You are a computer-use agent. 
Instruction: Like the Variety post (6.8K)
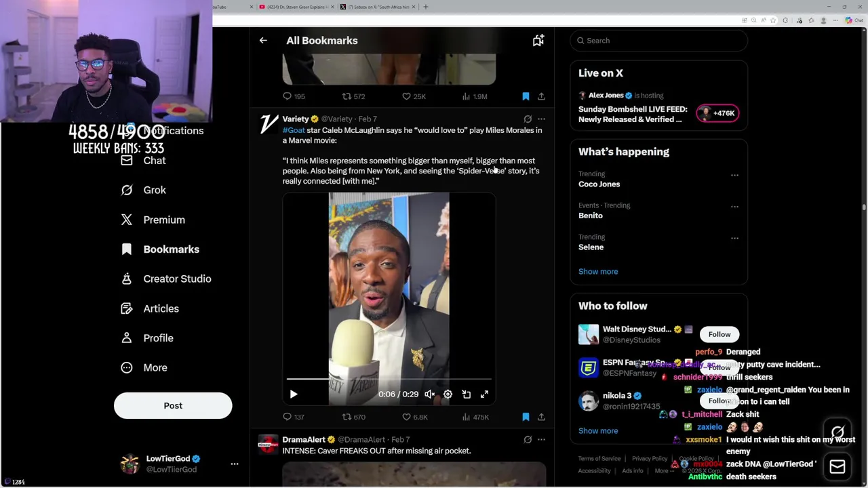point(414,417)
